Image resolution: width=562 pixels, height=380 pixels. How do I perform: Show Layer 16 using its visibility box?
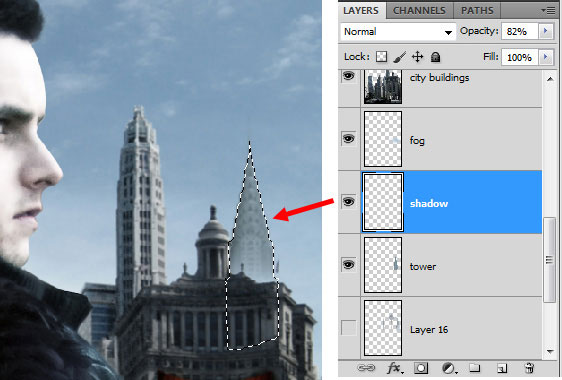349,328
